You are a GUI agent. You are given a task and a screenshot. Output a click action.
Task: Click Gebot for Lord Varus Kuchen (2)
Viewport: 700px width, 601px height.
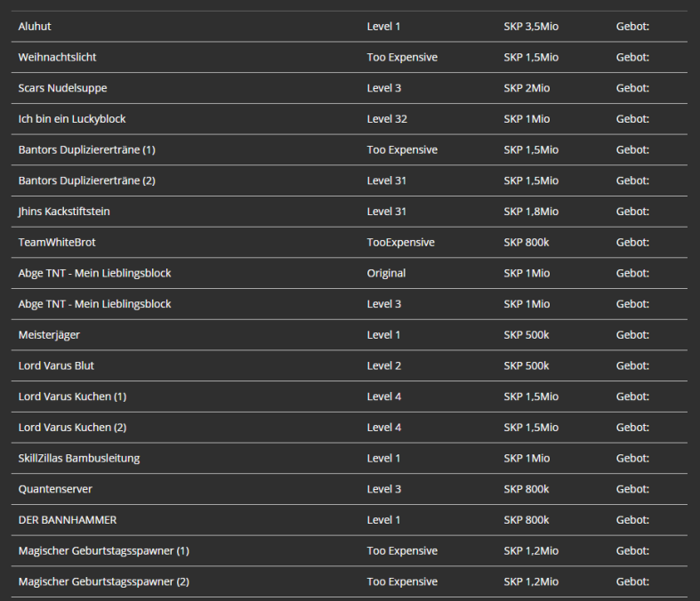tap(632, 427)
